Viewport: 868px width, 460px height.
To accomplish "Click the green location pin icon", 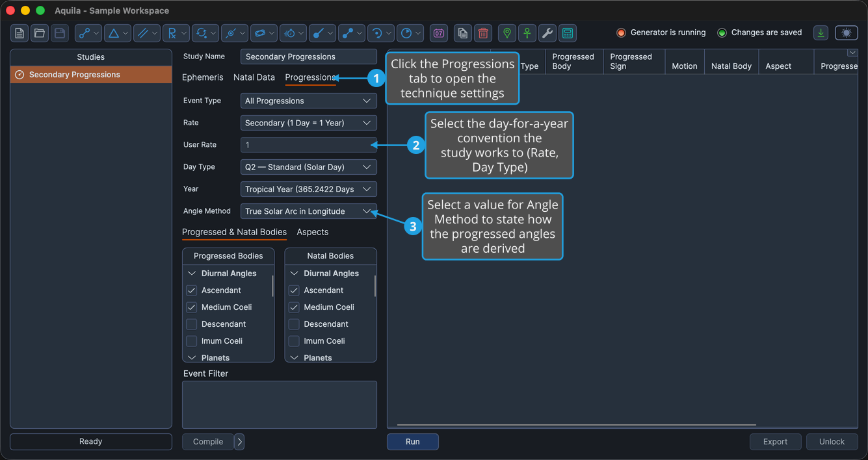I will [x=507, y=33].
